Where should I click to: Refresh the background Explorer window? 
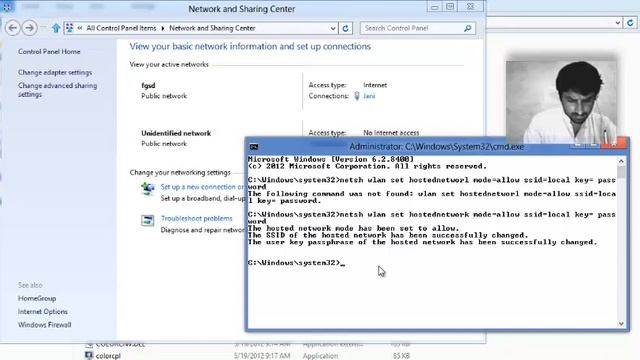[x=630, y=23]
